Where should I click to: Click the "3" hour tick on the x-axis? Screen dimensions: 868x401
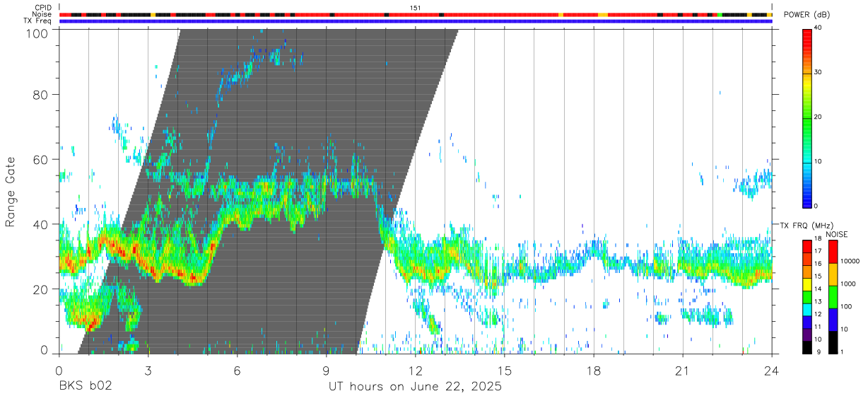point(148,371)
